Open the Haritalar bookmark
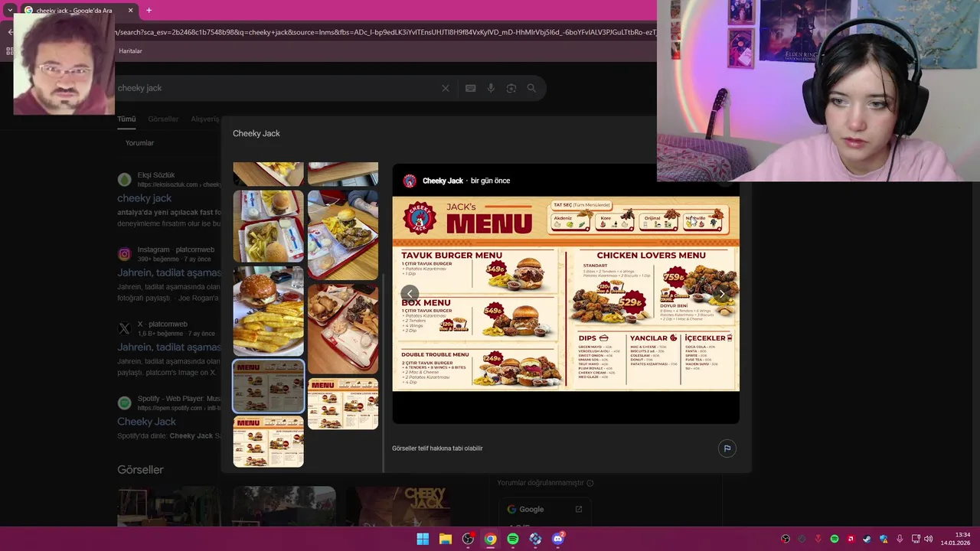This screenshot has height=551, width=980. click(x=130, y=51)
